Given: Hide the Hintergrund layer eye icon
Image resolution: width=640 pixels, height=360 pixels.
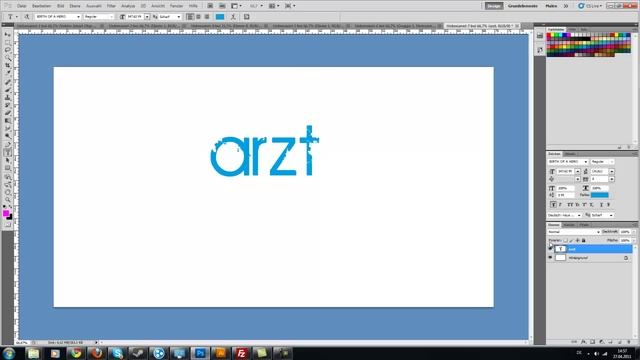Looking at the screenshot, I should 550,258.
